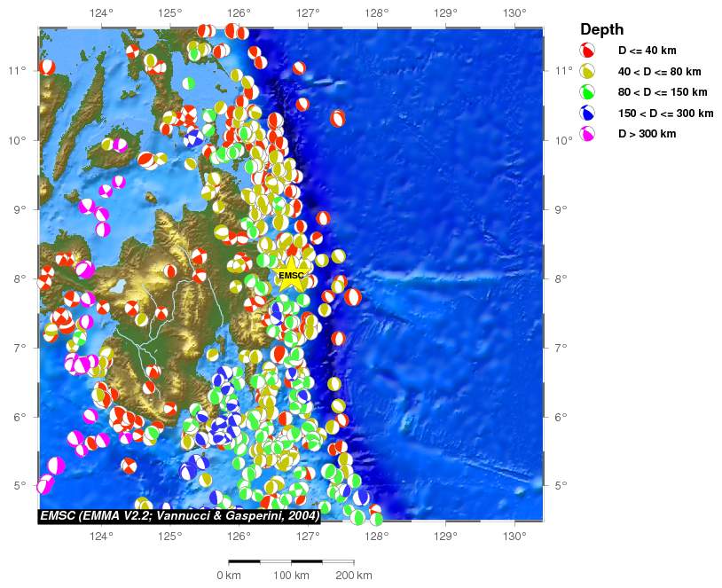The height and width of the screenshot is (588, 722).
Task: Click the green 80-150 km legend beachball
Action: 587,92
